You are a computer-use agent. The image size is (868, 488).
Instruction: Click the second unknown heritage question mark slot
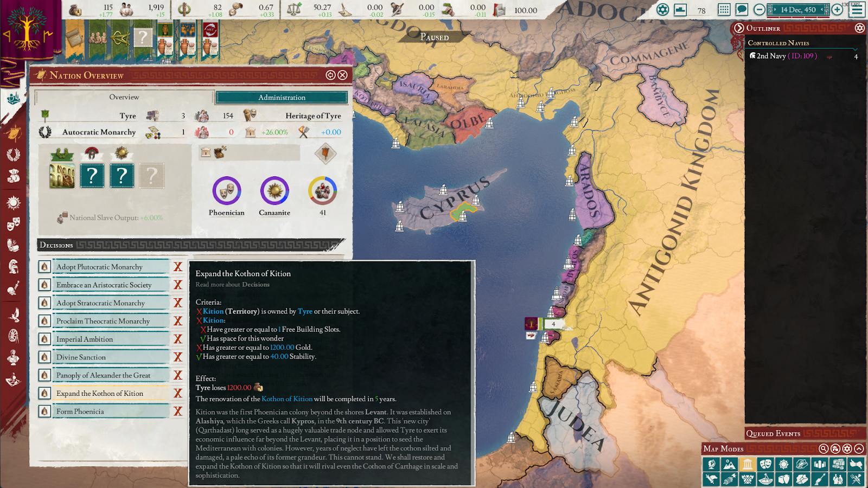coord(122,176)
